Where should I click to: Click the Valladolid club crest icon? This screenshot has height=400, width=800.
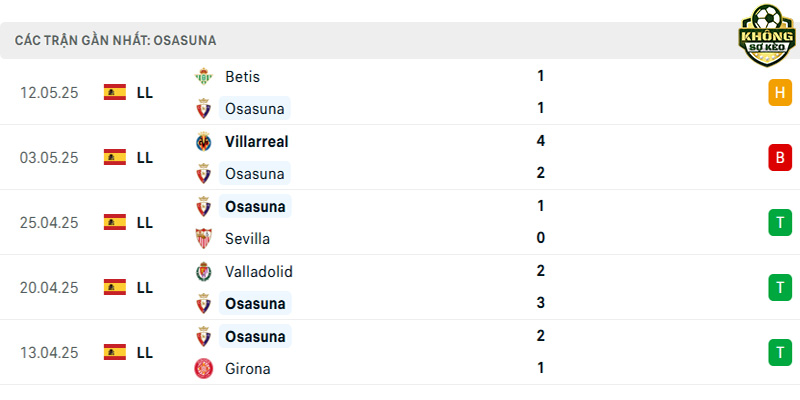coord(204,271)
